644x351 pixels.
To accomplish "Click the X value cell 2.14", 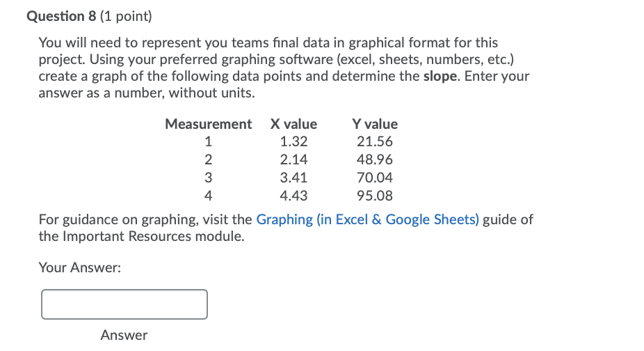I will [x=293, y=159].
